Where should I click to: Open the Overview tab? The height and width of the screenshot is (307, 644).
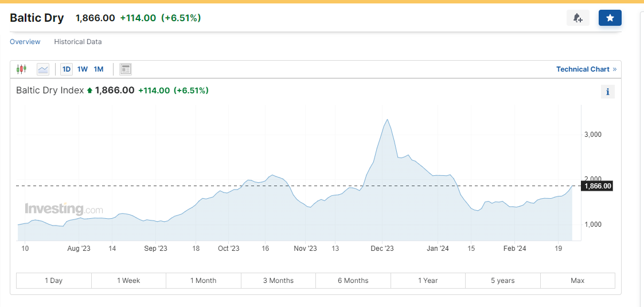(x=25, y=42)
